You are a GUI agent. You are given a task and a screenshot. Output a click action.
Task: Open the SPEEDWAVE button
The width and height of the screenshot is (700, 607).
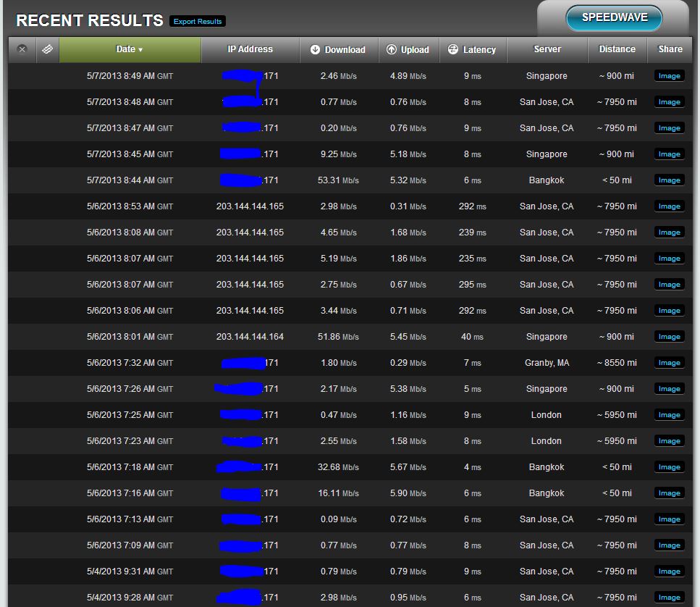tap(615, 18)
